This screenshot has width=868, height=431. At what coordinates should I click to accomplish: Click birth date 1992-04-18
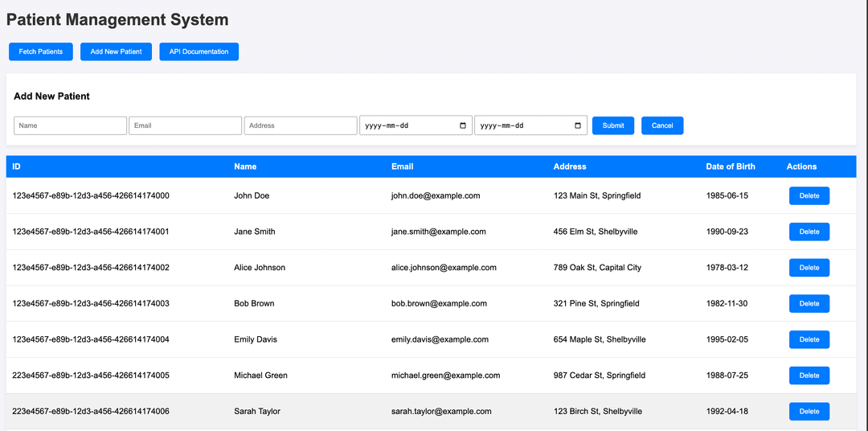coord(727,412)
